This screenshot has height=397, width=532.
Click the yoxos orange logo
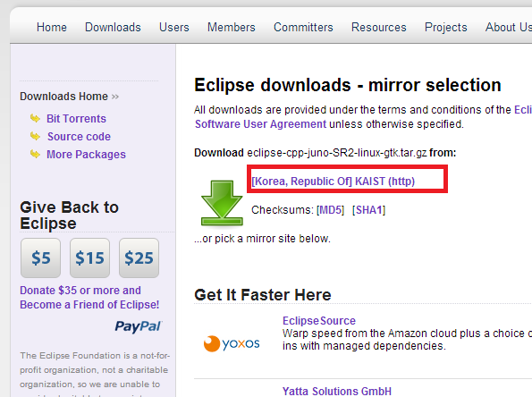[x=232, y=343]
